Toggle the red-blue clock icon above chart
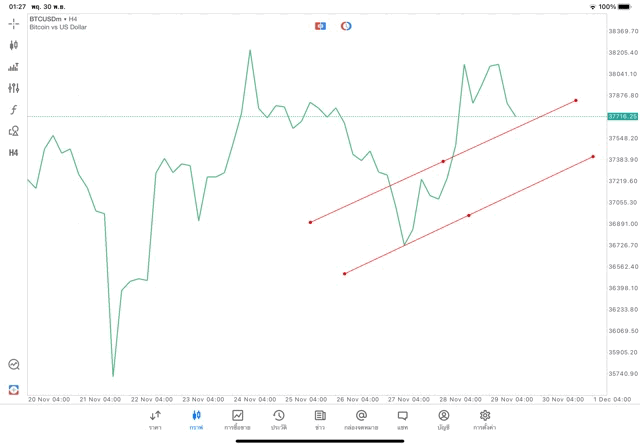This screenshot has height=447, width=640. tap(346, 25)
